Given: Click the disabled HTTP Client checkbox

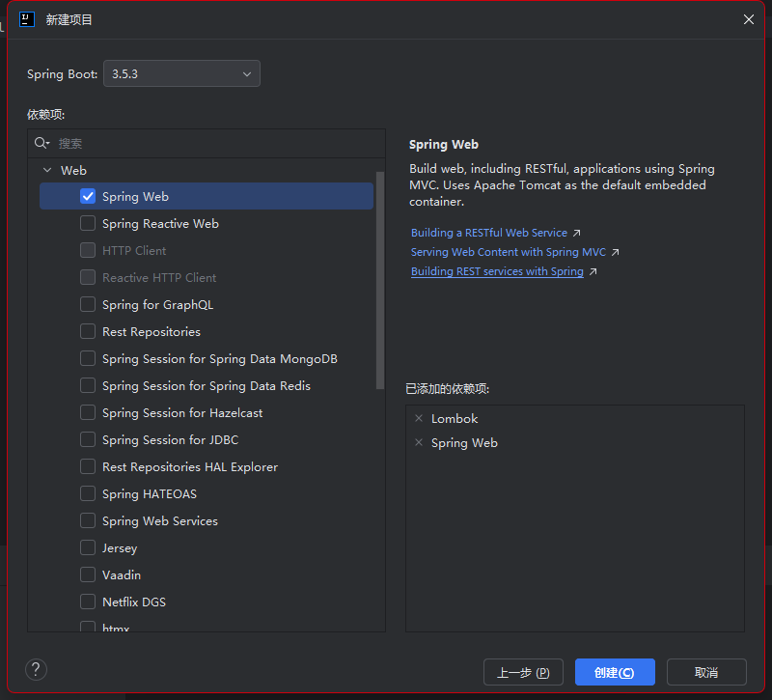Looking at the screenshot, I should [88, 250].
